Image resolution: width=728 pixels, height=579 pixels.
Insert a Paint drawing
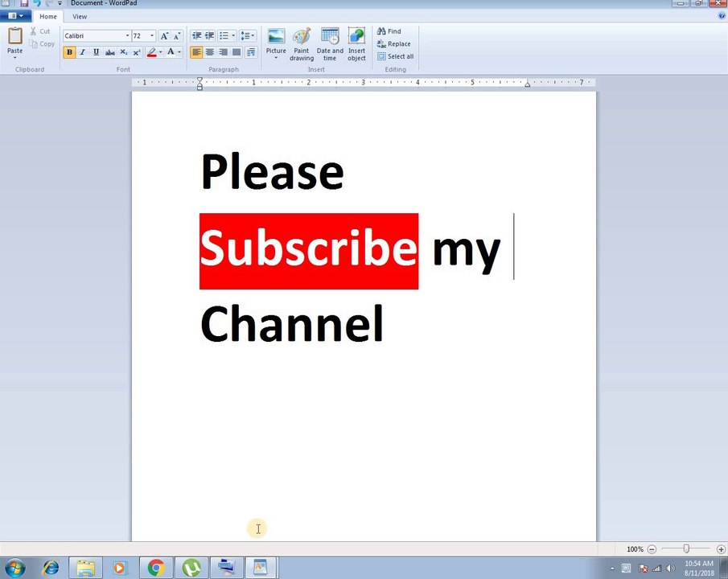click(302, 44)
